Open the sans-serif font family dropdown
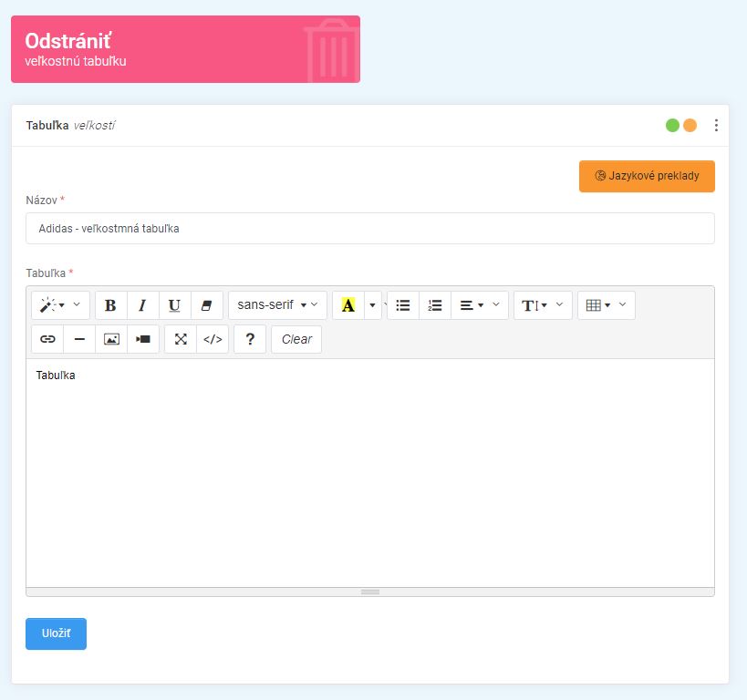Viewport: 747px width, 700px height. [277, 305]
